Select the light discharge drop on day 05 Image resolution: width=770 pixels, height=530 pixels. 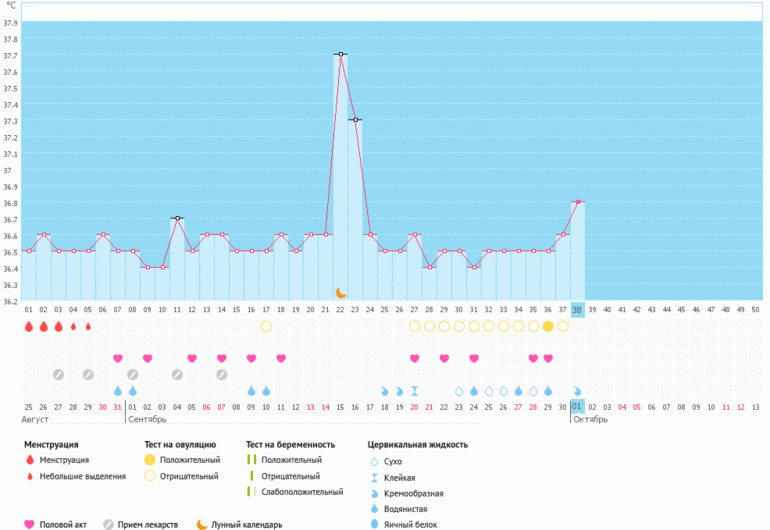pyautogui.click(x=88, y=326)
